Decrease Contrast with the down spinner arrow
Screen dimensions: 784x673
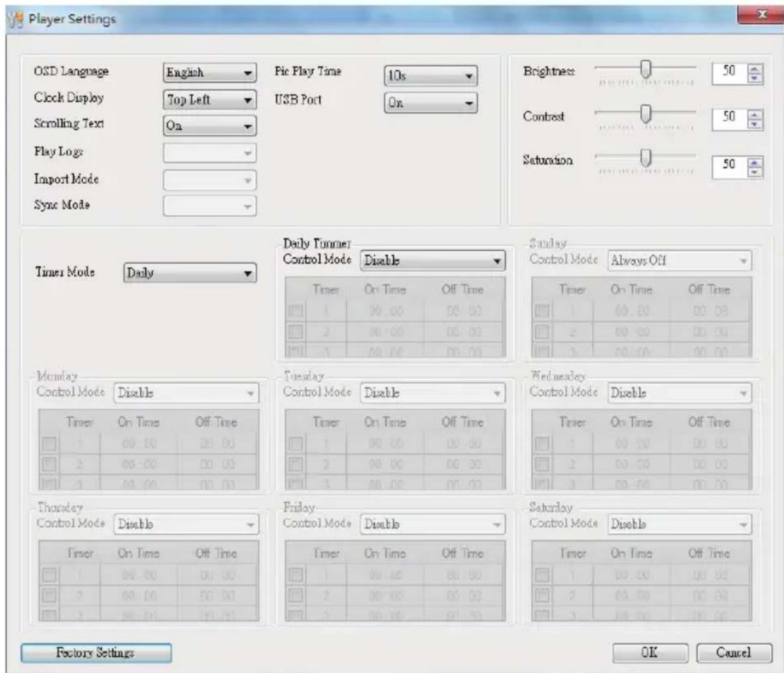tap(755, 124)
